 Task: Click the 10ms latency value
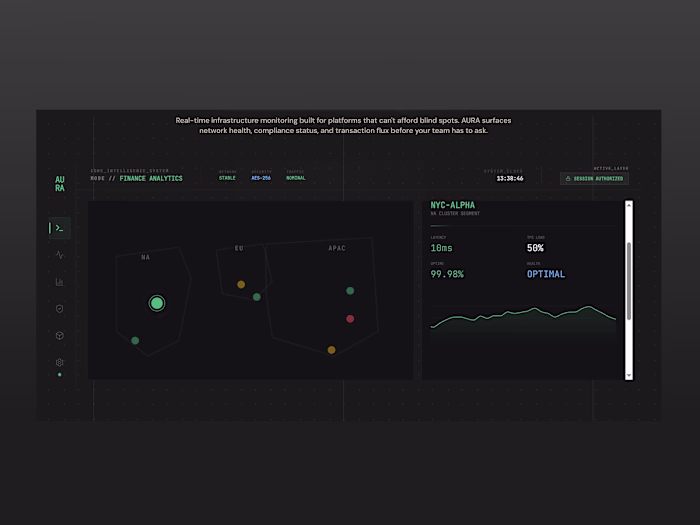[442, 248]
